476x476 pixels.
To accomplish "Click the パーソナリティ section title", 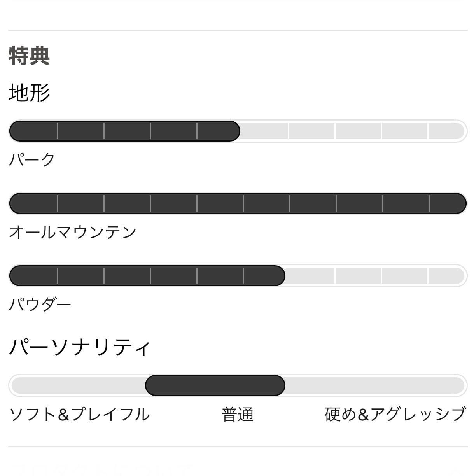I will [80, 347].
